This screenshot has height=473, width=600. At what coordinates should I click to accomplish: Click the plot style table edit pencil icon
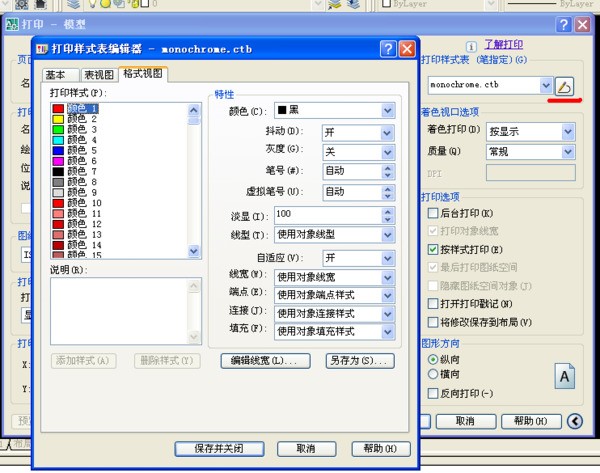(x=565, y=86)
